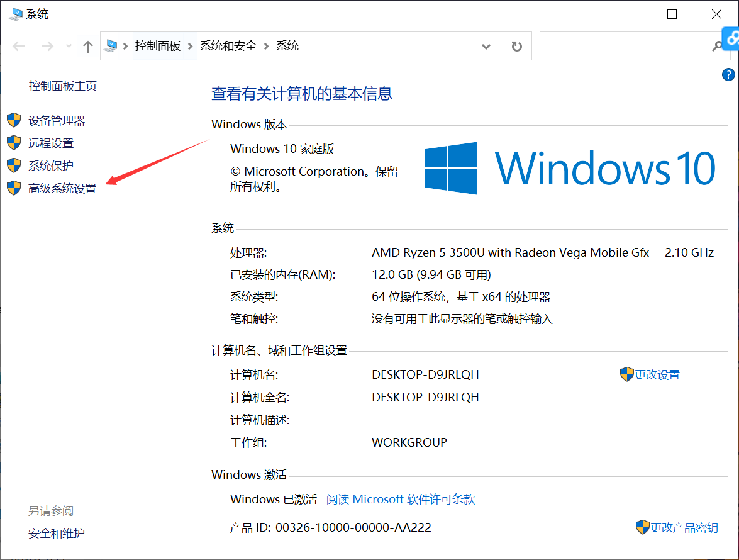The height and width of the screenshot is (560, 739).
Task: Click the shield icon beside 设备管理器
Action: click(x=14, y=120)
